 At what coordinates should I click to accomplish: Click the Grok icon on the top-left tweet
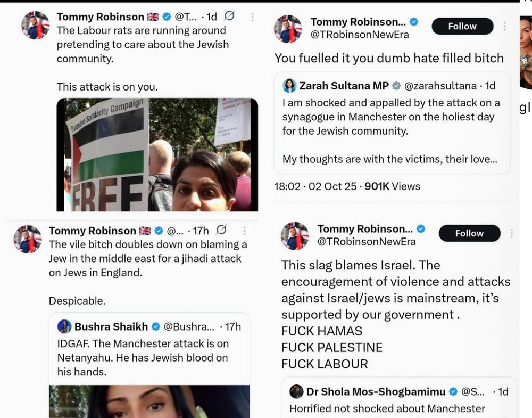click(x=229, y=16)
